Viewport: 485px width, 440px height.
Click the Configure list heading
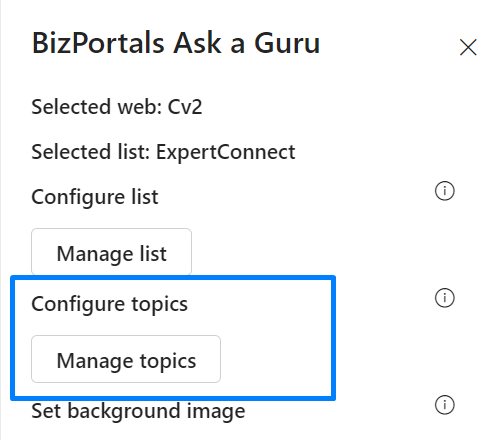(95, 197)
